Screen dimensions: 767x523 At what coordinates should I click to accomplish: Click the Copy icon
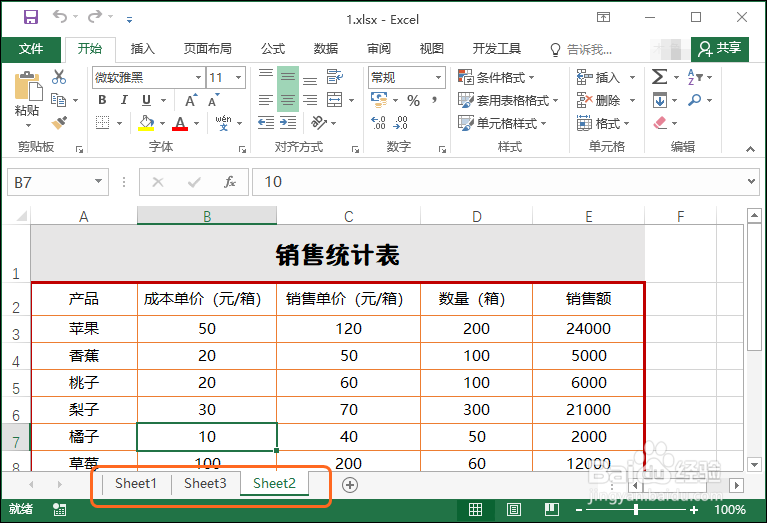[x=59, y=100]
